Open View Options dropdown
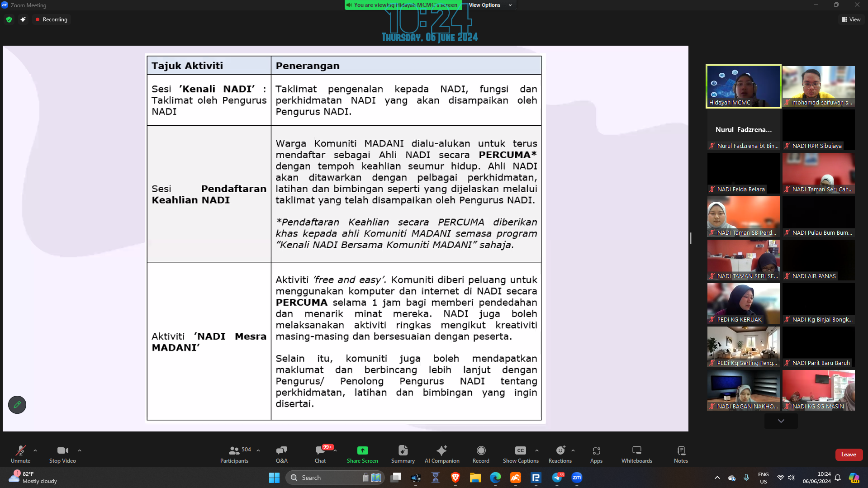 pos(490,5)
